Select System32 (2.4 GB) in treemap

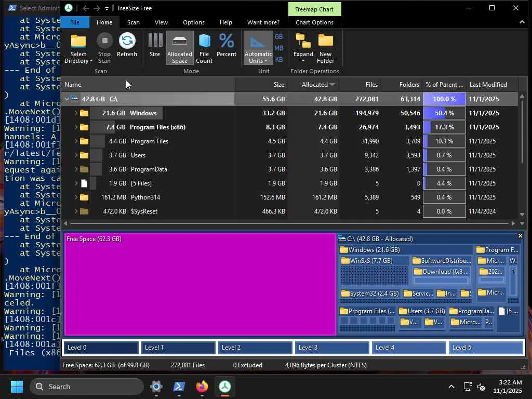click(370, 293)
